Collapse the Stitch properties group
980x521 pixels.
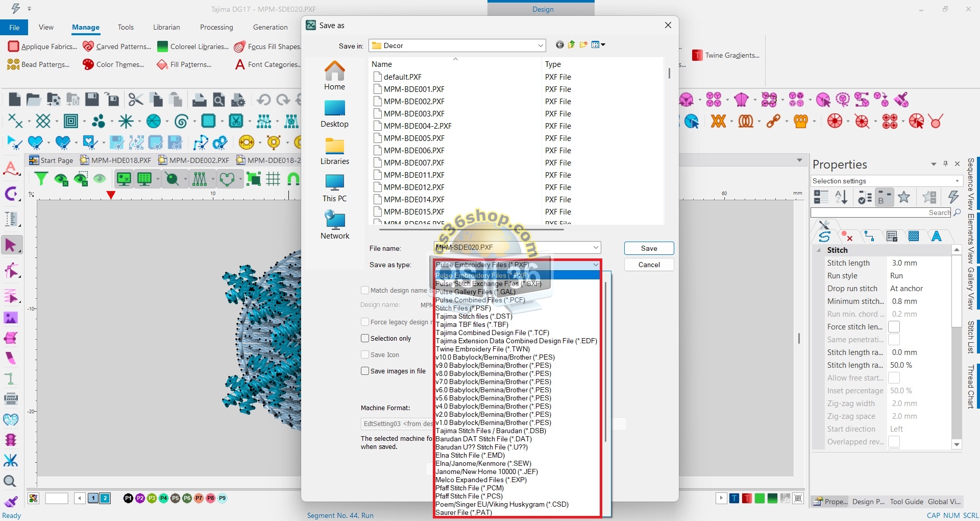819,250
